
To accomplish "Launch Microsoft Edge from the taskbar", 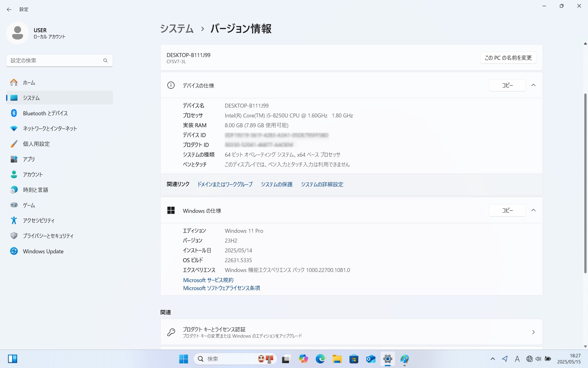I will coord(320,359).
